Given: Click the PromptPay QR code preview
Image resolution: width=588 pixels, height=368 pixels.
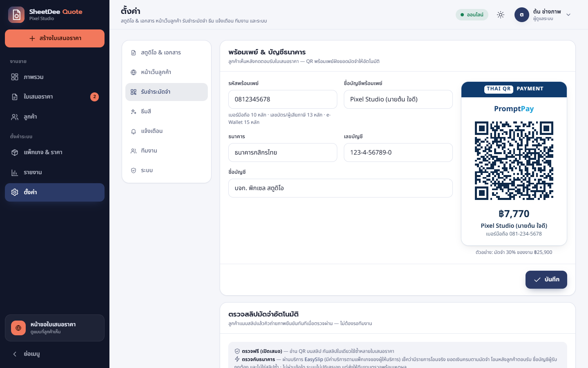Looking at the screenshot, I should click(514, 161).
